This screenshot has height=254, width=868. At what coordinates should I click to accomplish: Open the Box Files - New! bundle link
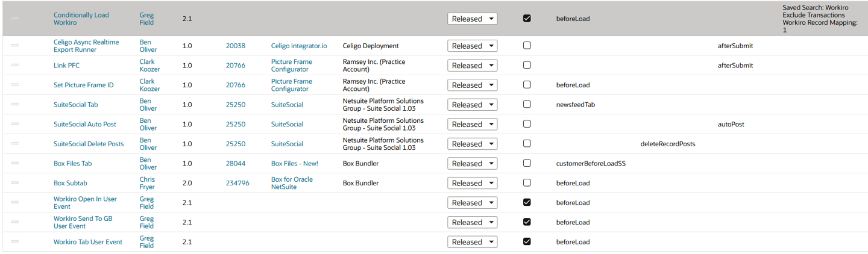(x=294, y=163)
